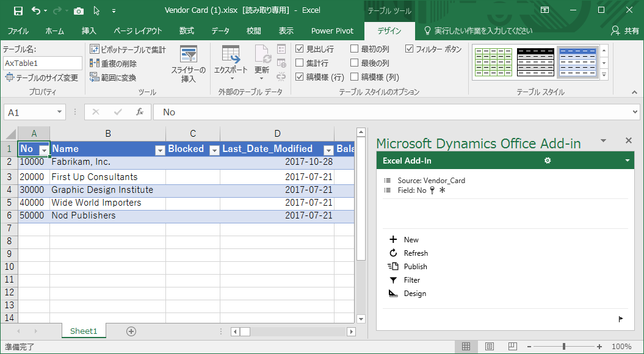Expand the Name Box dropdown
This screenshot has height=354, width=644.
(60, 112)
